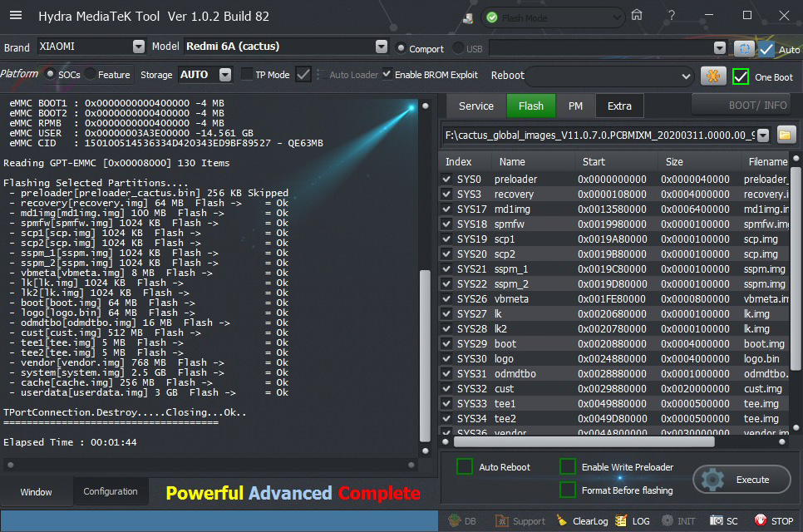Switch to the Service tab
The width and height of the screenshot is (803, 532).
(476, 106)
